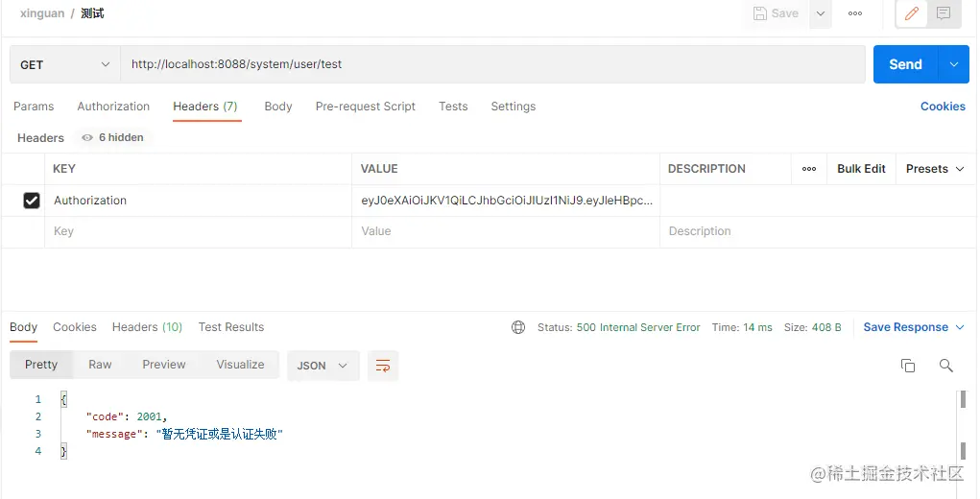The image size is (980, 499).
Task: Uncheck the Authorization header checkbox
Action: (x=32, y=201)
